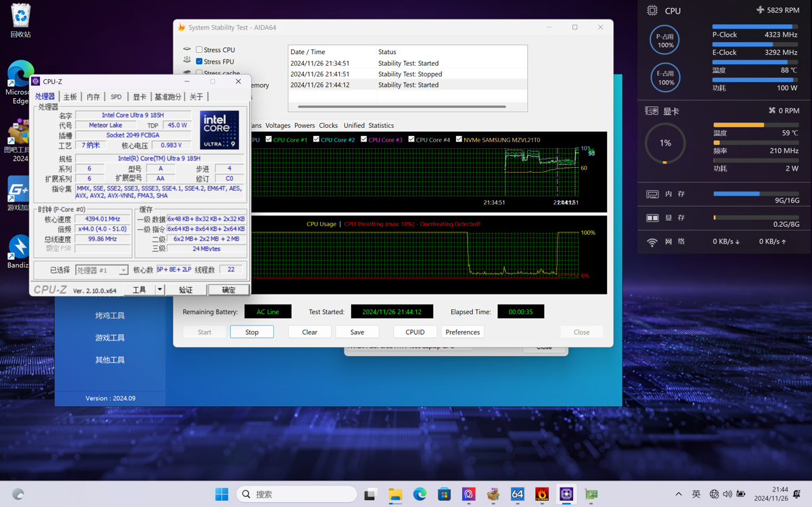
Task: Switch to the 内存 tab in CPU-Z
Action: (93, 97)
